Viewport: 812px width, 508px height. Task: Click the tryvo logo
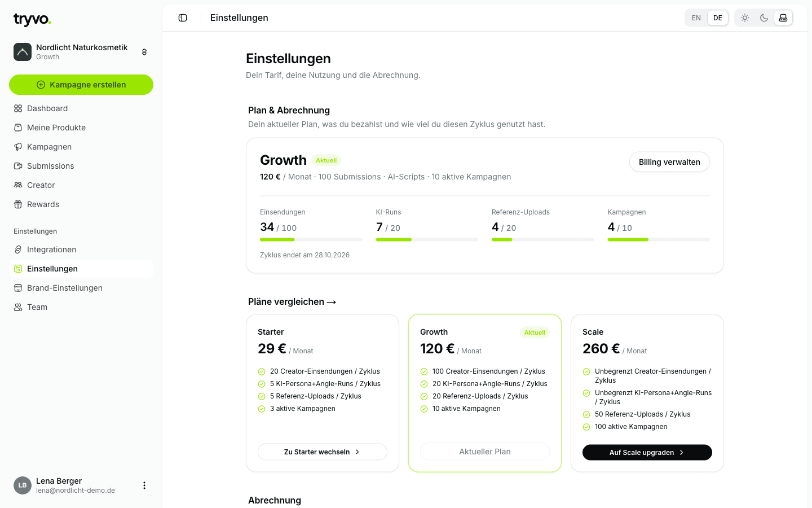tap(32, 20)
